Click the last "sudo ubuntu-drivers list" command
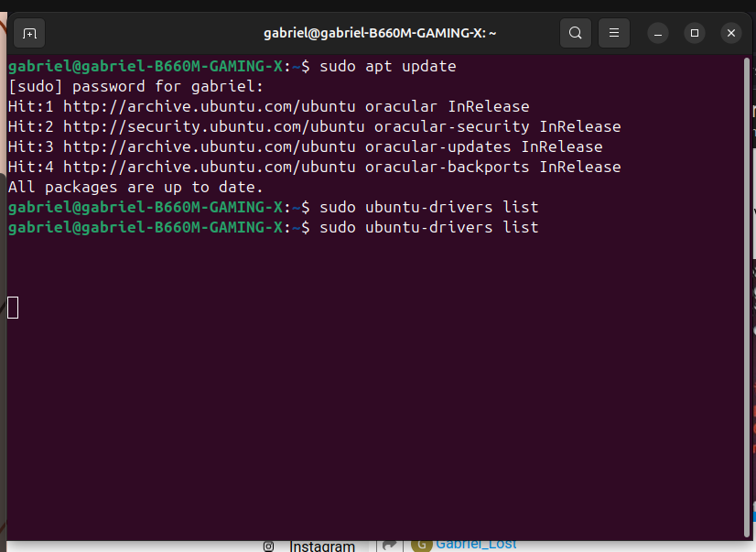Image resolution: width=756 pixels, height=552 pixels. [x=428, y=227]
